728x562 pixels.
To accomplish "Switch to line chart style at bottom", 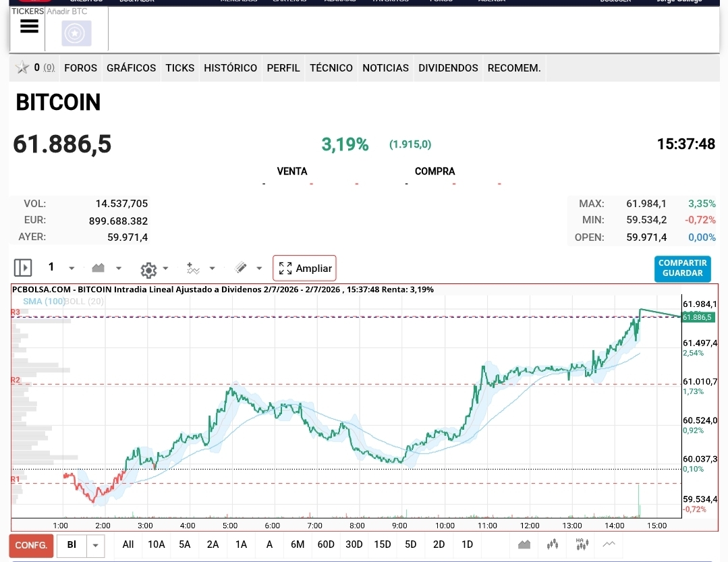I will [x=609, y=544].
